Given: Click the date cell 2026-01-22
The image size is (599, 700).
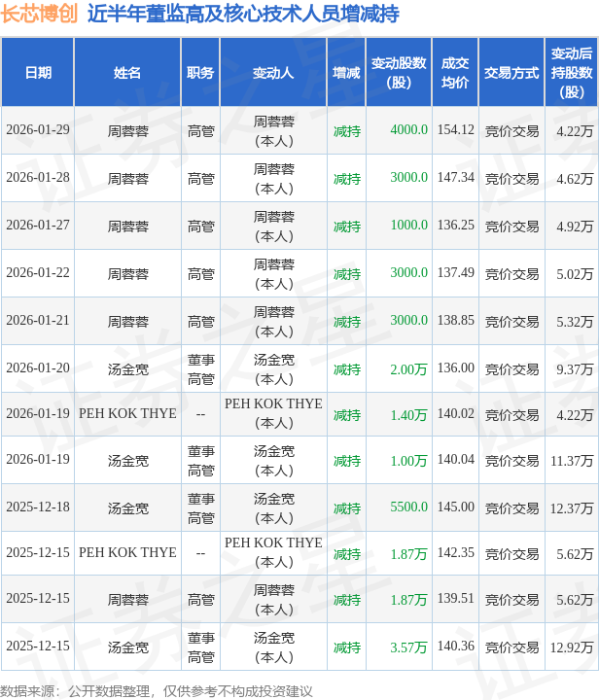Looking at the screenshot, I should point(38,273).
